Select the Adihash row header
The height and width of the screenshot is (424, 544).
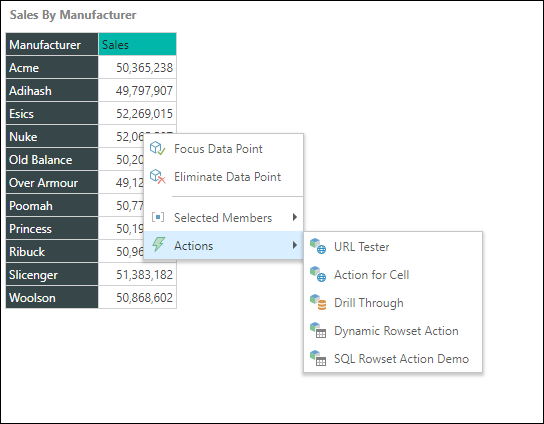click(52, 90)
